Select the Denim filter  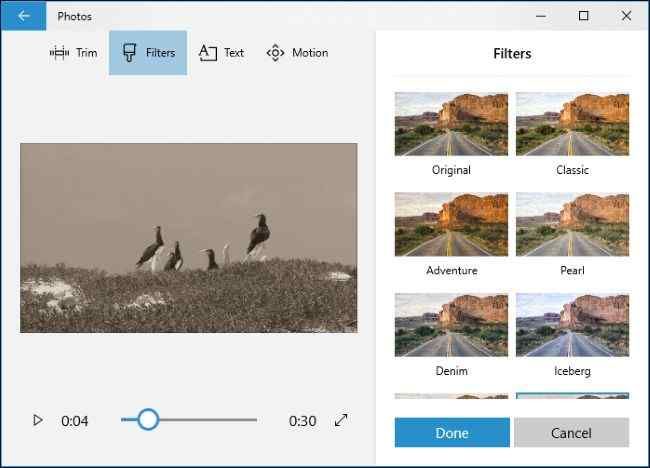point(451,324)
